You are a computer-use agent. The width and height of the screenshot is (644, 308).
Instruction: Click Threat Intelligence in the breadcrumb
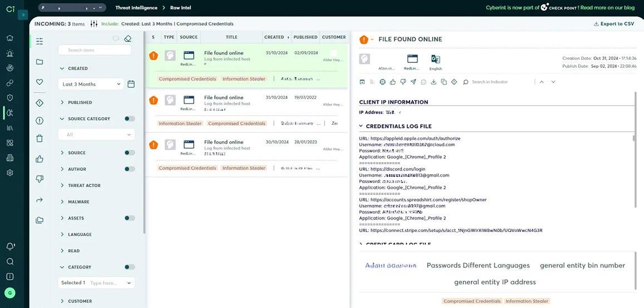pos(136,8)
